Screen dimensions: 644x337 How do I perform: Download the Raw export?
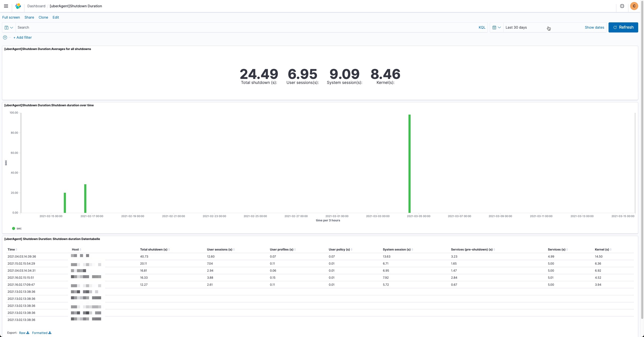click(x=24, y=333)
